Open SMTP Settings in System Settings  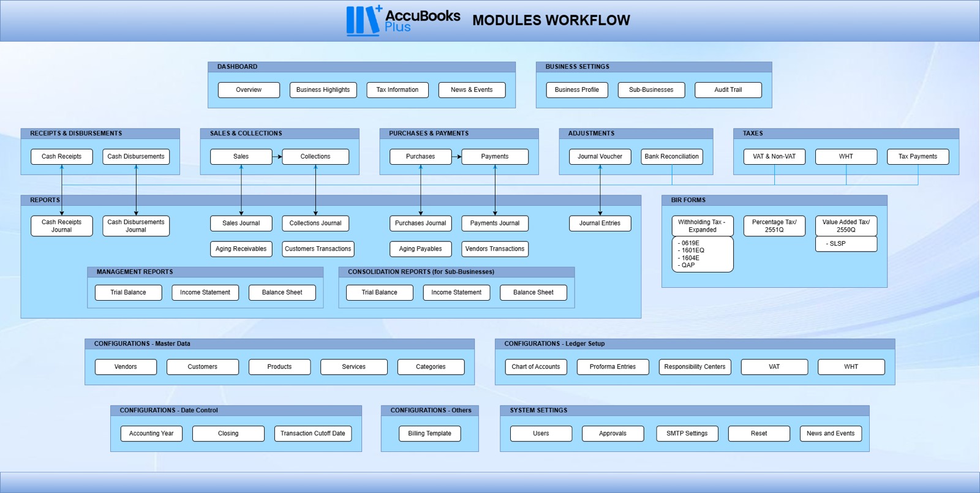tap(687, 434)
